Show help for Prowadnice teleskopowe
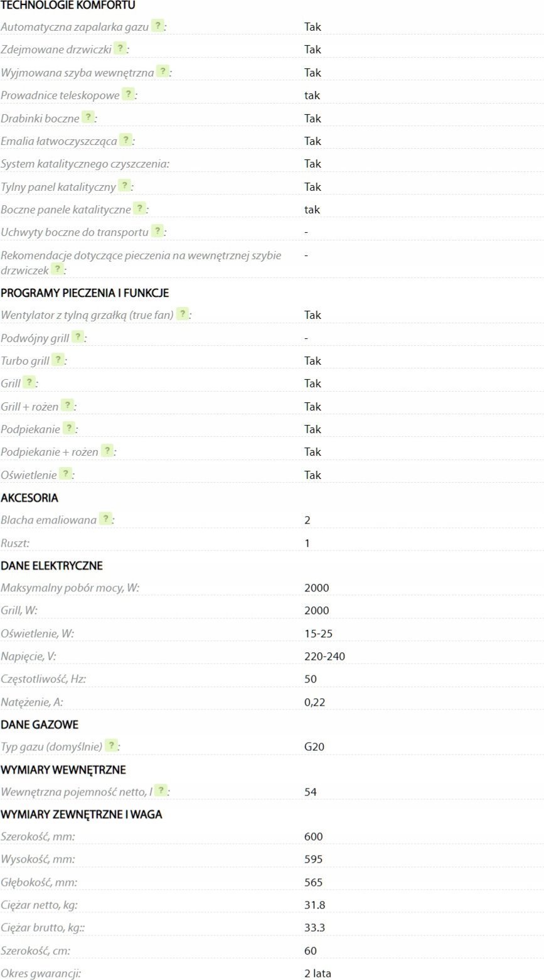544x980 pixels. click(x=128, y=95)
